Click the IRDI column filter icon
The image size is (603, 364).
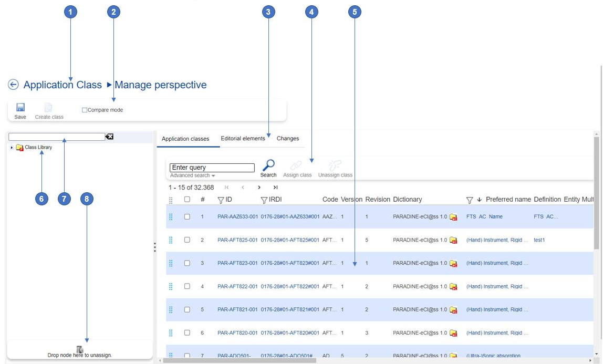[x=264, y=200]
